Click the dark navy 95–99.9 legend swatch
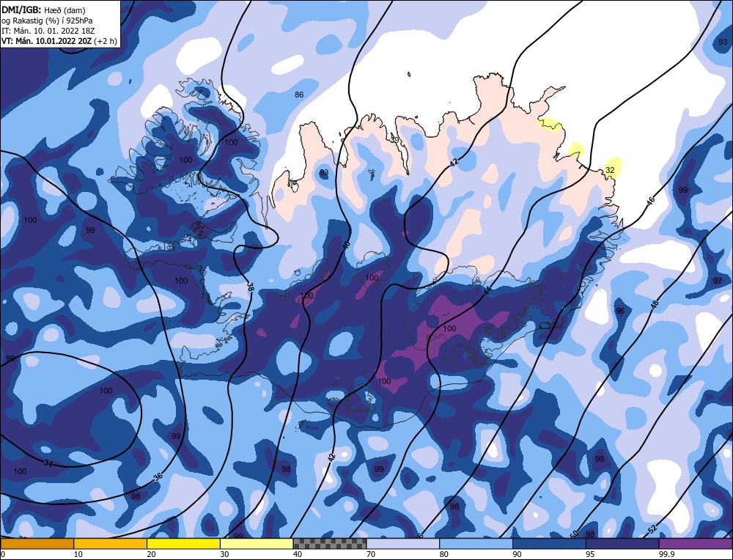 (x=622, y=544)
